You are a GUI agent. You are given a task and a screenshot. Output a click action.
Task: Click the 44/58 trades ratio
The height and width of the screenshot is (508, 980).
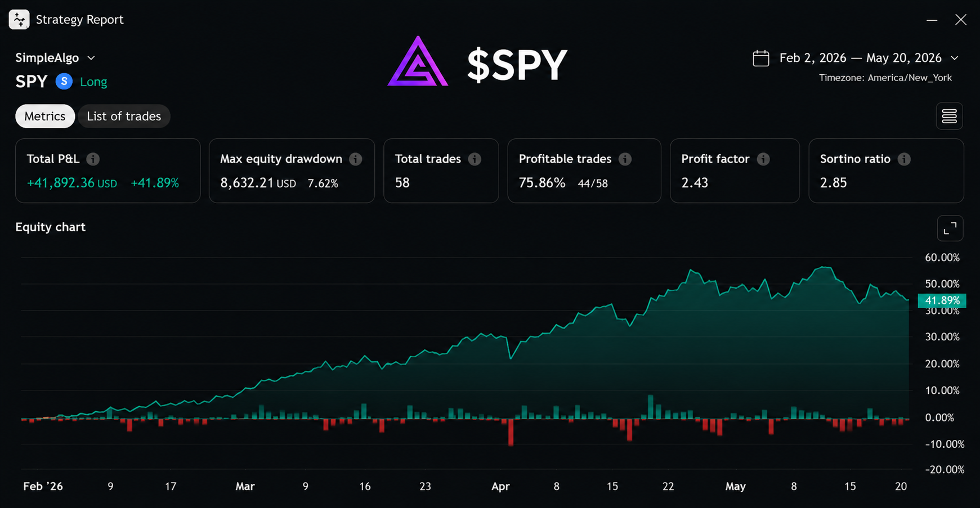pos(593,183)
